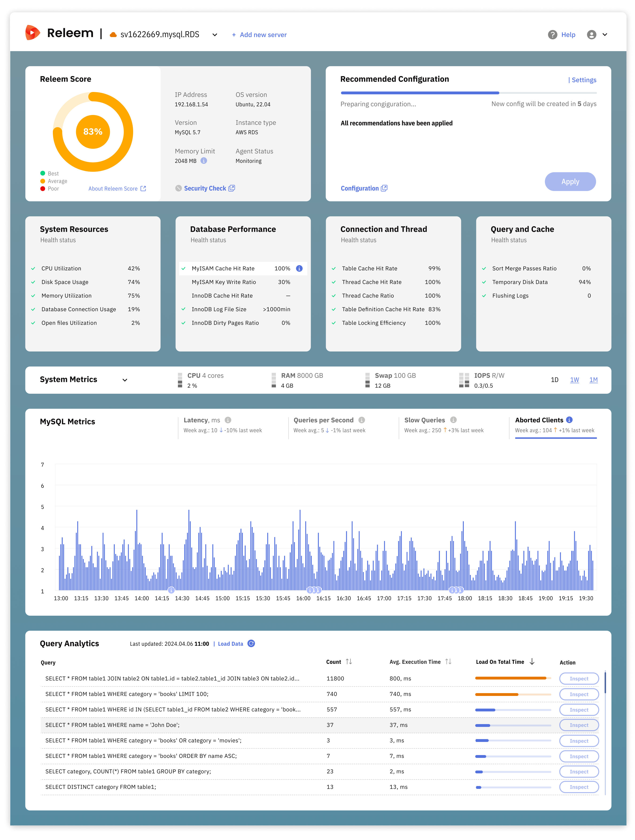Click Slow Queries info icon
The width and height of the screenshot is (635, 840).
(453, 420)
